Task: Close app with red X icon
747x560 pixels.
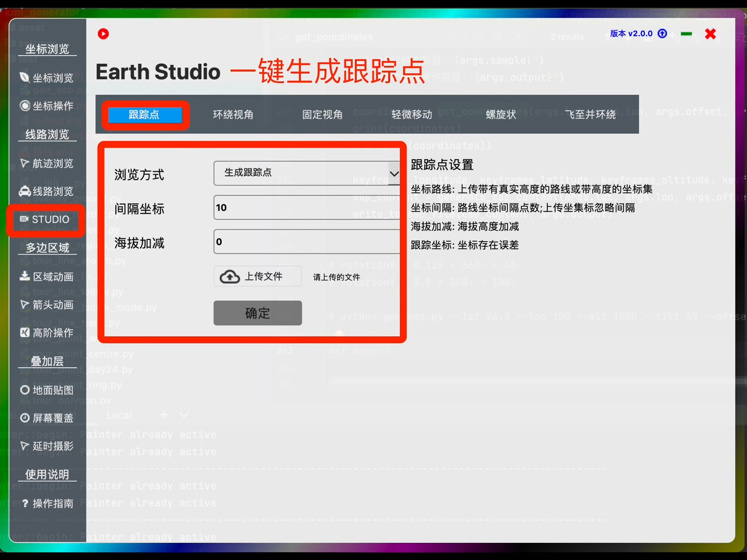Action: point(711,34)
